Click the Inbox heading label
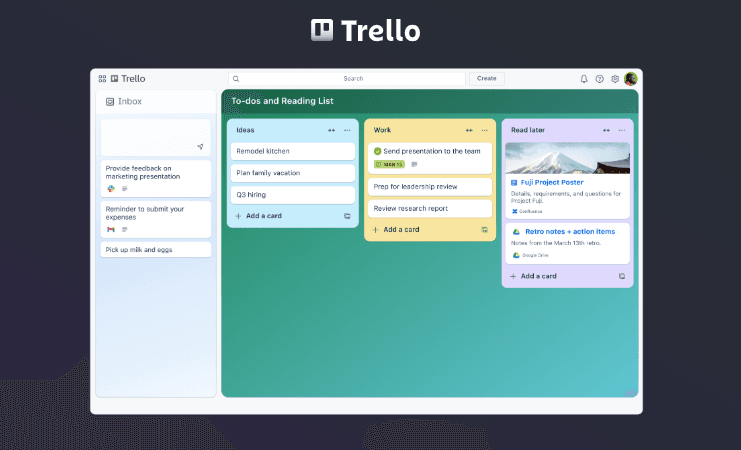The image size is (741, 450). click(x=129, y=101)
